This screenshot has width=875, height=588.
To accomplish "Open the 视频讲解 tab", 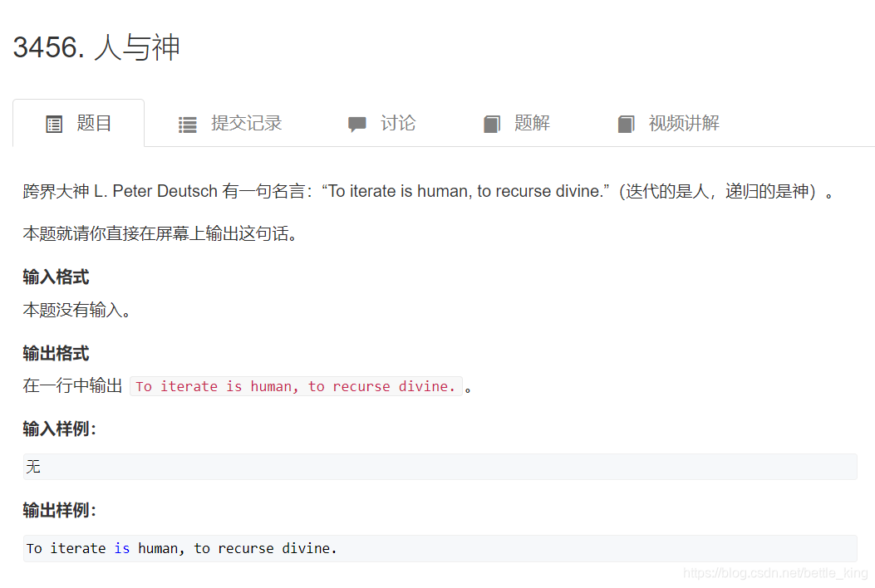I will click(669, 123).
